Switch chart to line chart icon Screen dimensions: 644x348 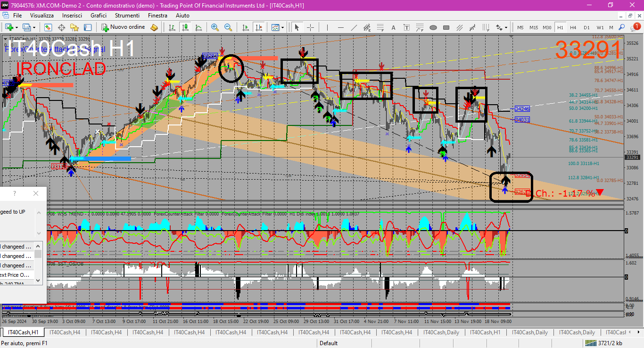coord(198,27)
